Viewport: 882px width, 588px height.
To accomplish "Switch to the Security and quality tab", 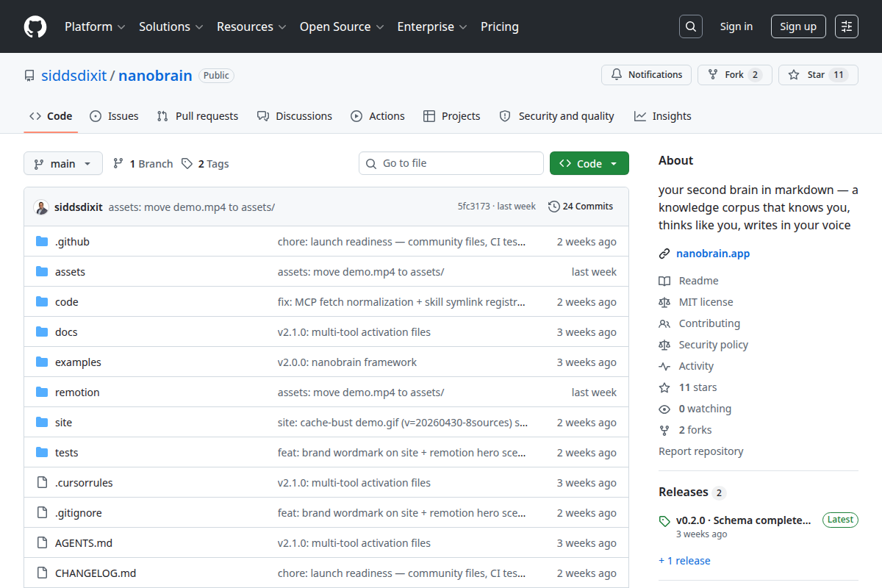I will (x=557, y=116).
